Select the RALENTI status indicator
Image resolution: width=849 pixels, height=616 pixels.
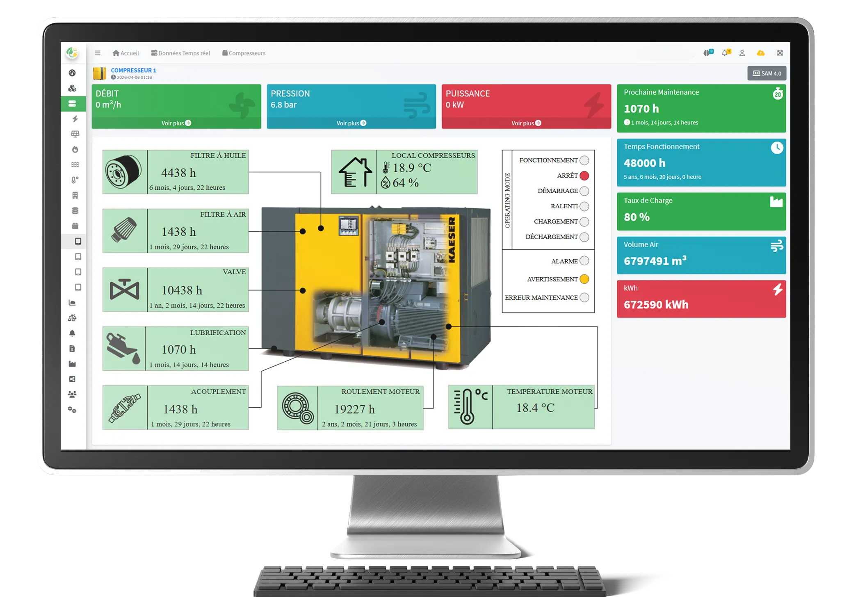584,206
